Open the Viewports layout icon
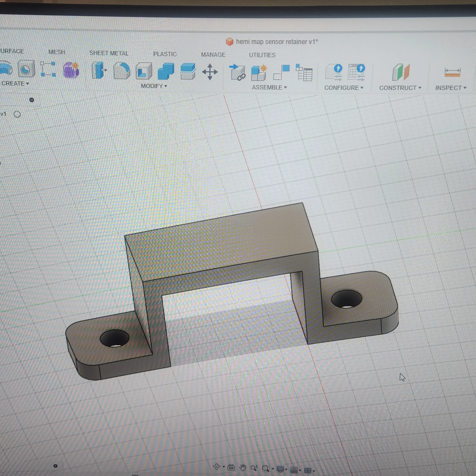The image size is (476, 476). (x=308, y=471)
